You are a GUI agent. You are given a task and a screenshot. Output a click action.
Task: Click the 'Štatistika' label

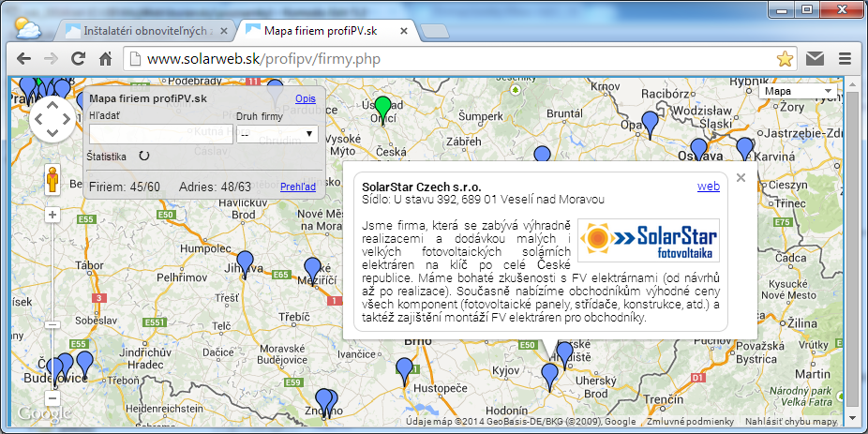click(x=107, y=157)
